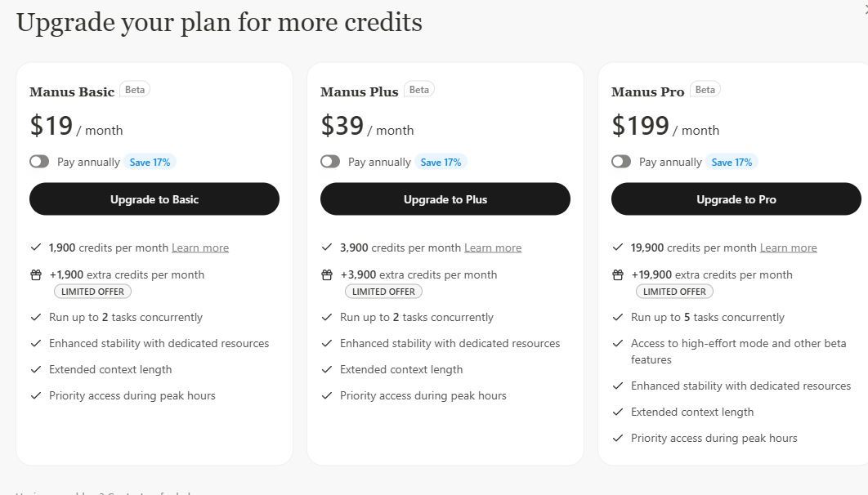Click the Beta badge next to Manus Pro
Screen dimensions: 868x495
pyautogui.click(x=705, y=90)
